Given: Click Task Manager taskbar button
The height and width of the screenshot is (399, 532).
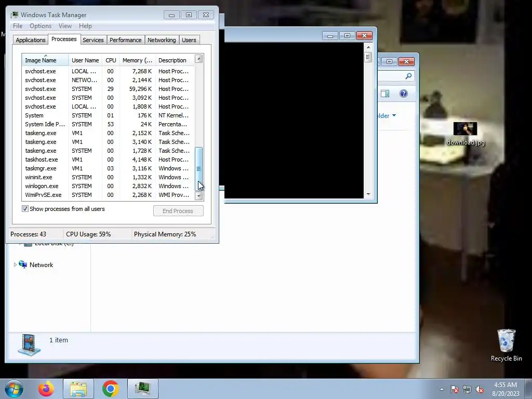Looking at the screenshot, I should (x=143, y=389).
